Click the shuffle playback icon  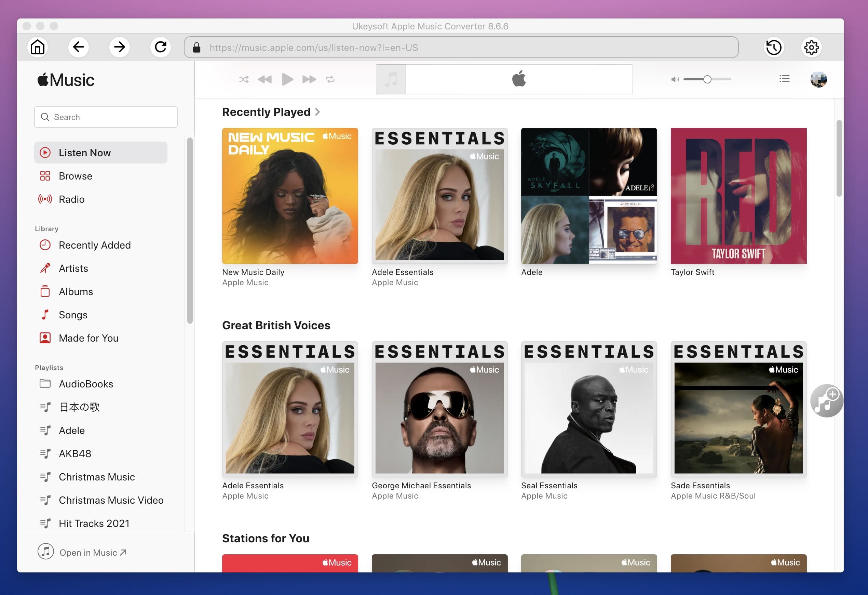click(243, 79)
